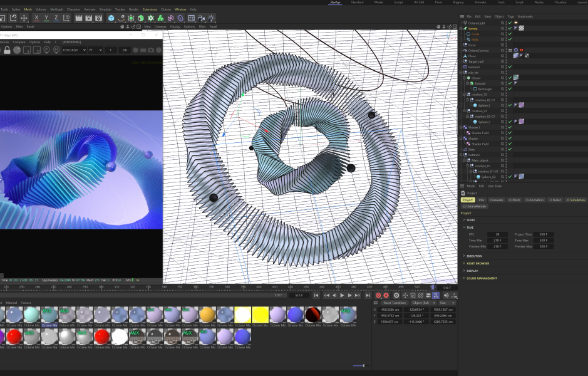Viewport: 588px width, 376px height.
Task: Open the Cameras menu in the viewport
Action: 160,27
